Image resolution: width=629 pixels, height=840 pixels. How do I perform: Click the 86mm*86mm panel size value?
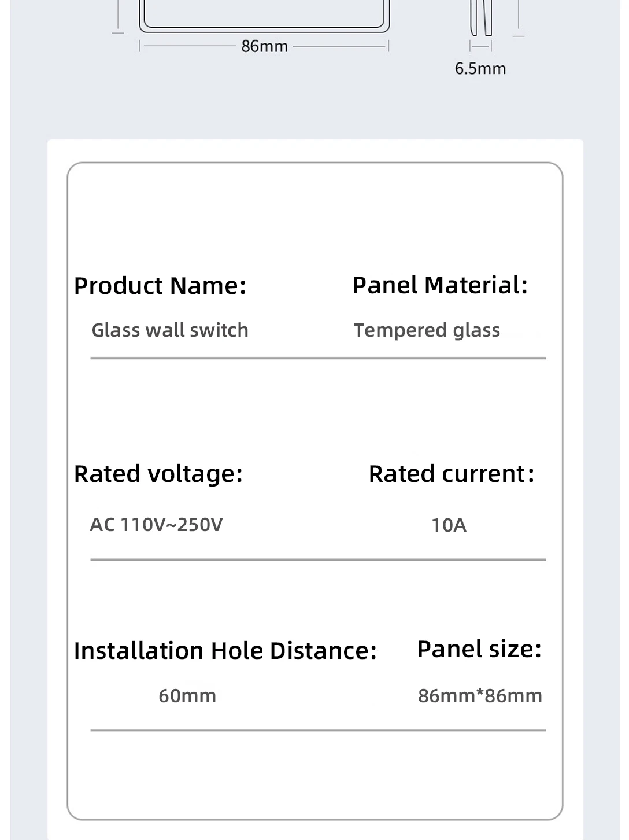[480, 695]
